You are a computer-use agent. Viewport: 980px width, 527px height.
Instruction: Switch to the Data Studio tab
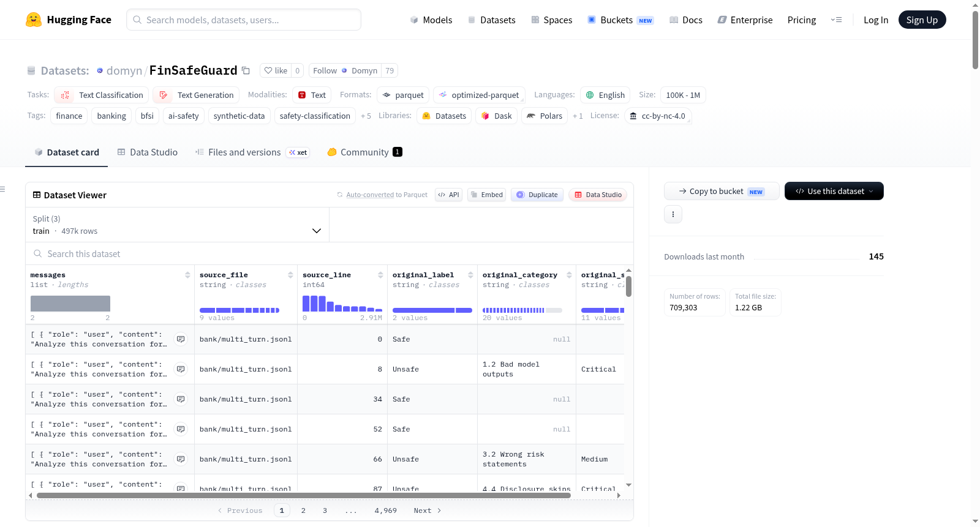pyautogui.click(x=147, y=152)
